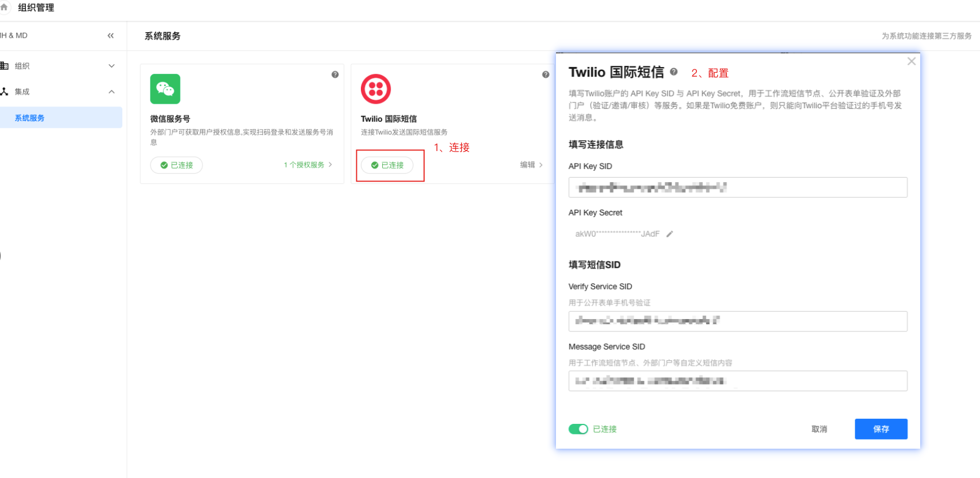Click the API Key SID input field

click(738, 188)
